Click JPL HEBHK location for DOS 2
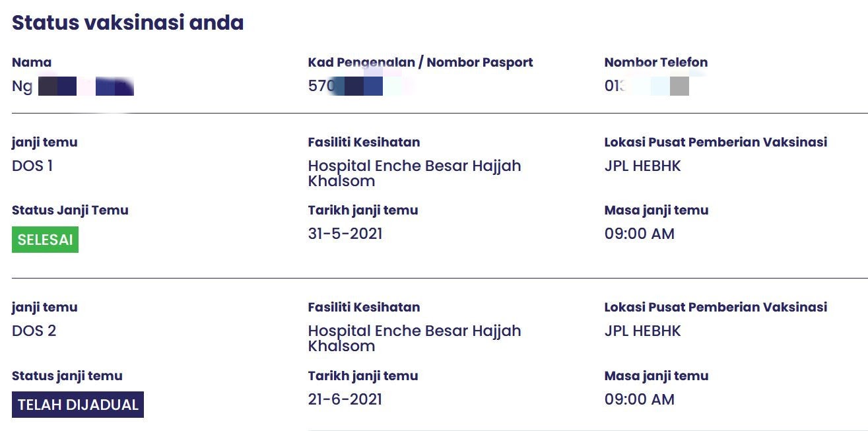 [x=642, y=331]
